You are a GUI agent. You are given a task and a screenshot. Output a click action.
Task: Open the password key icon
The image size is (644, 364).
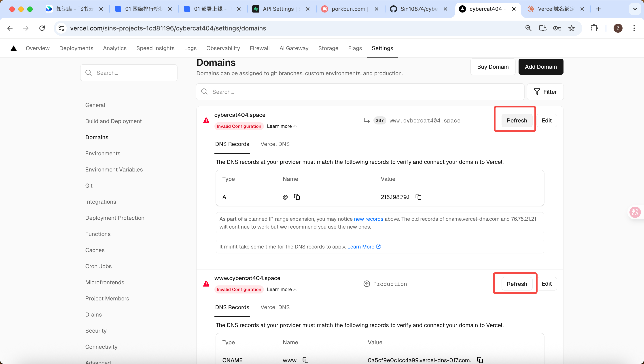click(x=557, y=28)
